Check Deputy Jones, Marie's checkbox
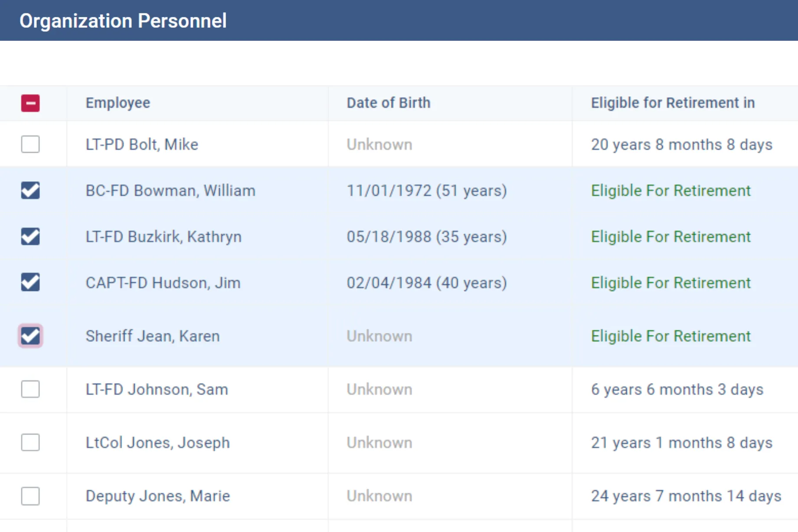Image resolution: width=798 pixels, height=532 pixels. click(x=30, y=496)
